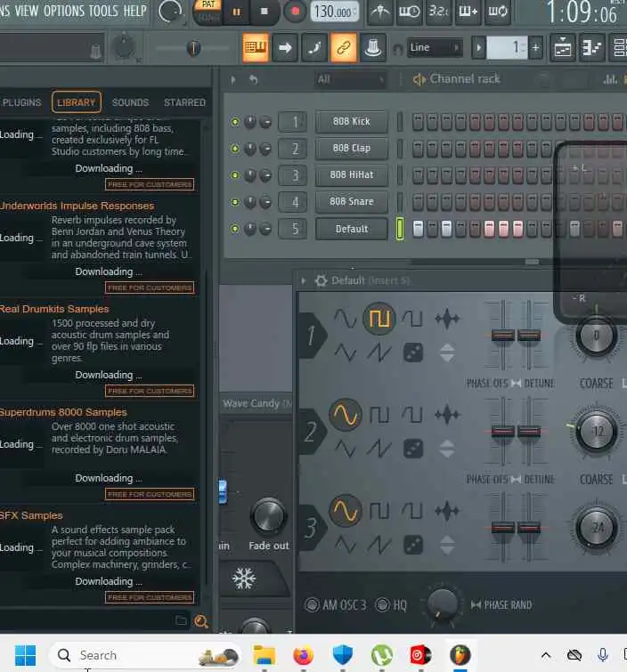Open the HELP menu
The height and width of the screenshot is (672, 627).
tap(134, 11)
